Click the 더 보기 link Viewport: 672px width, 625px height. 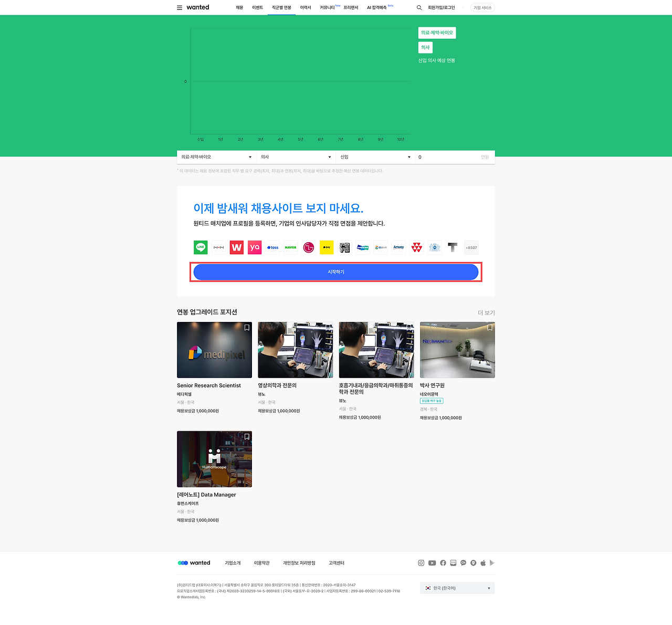point(486,312)
